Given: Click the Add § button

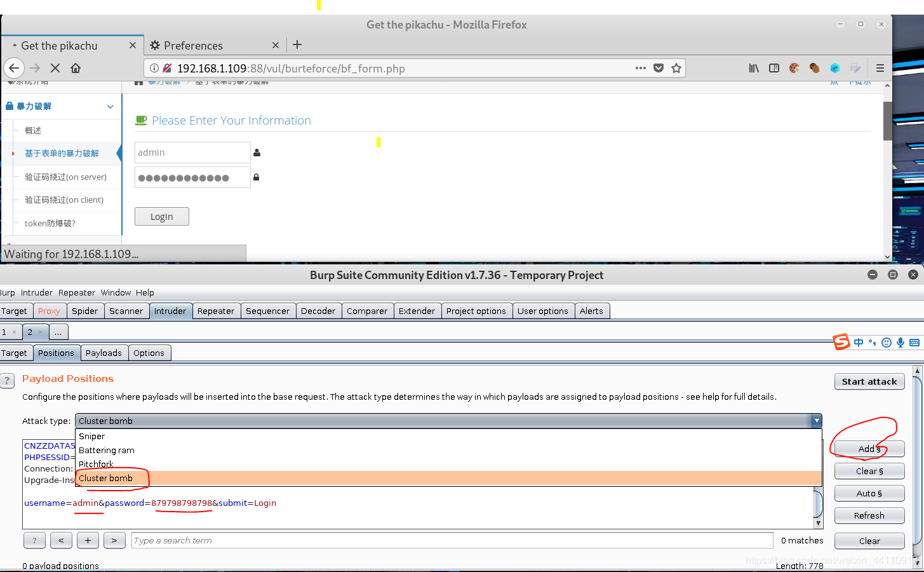Looking at the screenshot, I should tap(869, 449).
